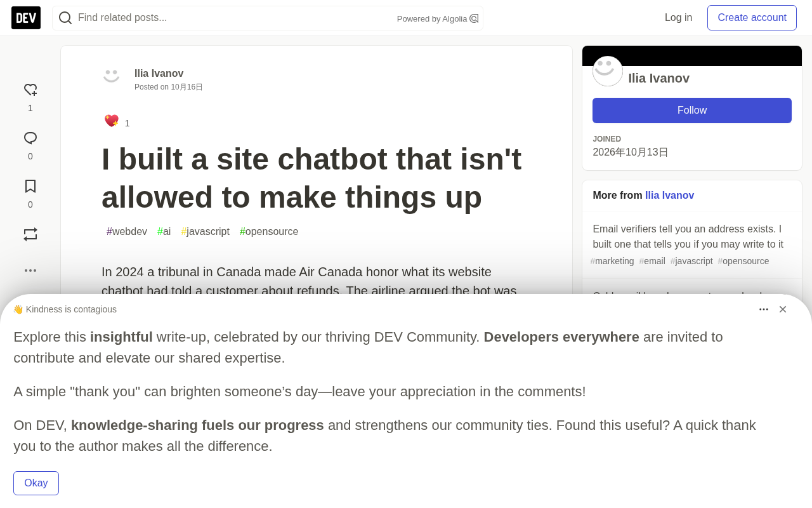The height and width of the screenshot is (508, 812).
Task: Dismiss the Kindness is contagious banner
Action: tap(783, 309)
